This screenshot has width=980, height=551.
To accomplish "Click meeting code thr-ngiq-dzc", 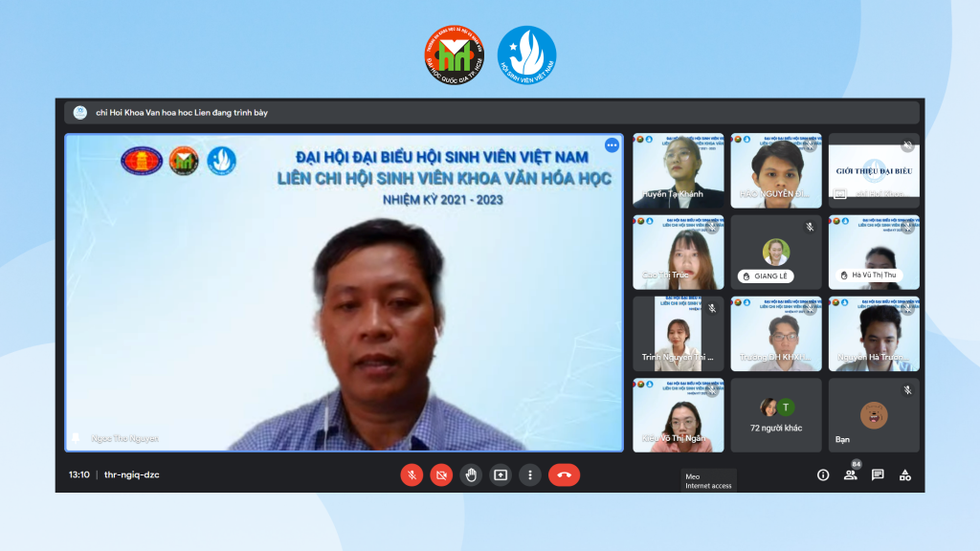I will point(132,474).
